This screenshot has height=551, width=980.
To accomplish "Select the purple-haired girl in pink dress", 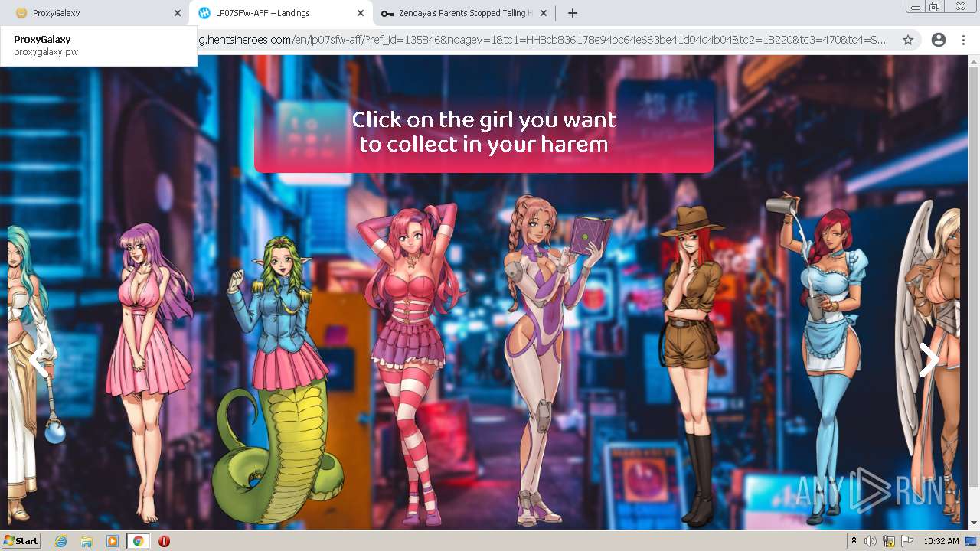I will pyautogui.click(x=149, y=371).
